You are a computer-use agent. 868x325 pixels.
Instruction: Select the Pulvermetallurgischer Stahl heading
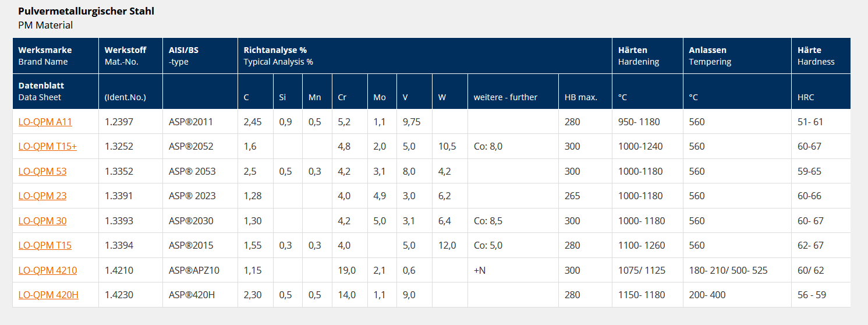86,11
